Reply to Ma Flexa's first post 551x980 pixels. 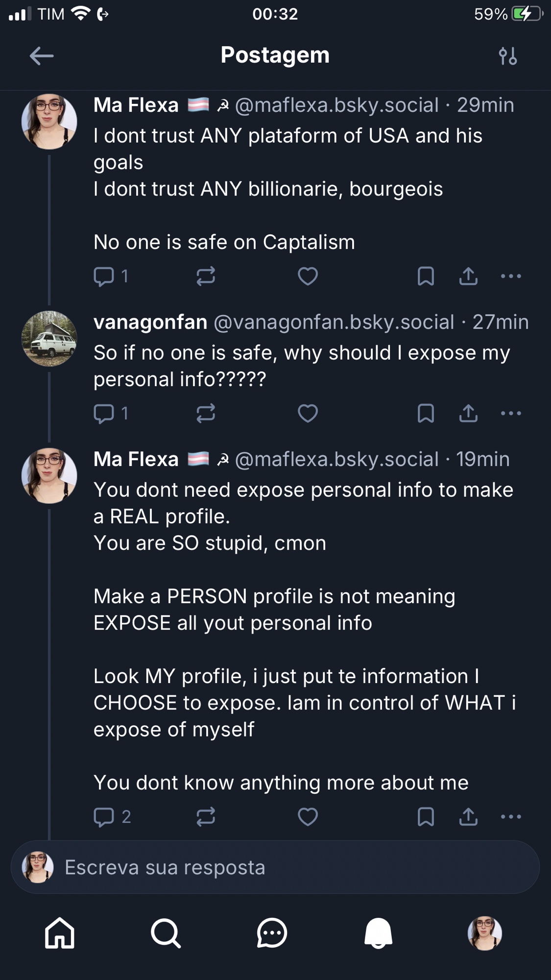click(x=104, y=276)
